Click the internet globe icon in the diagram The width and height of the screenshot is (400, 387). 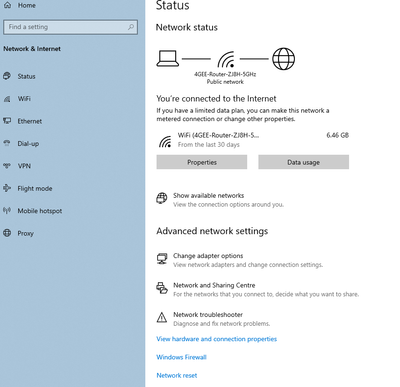coord(284,59)
